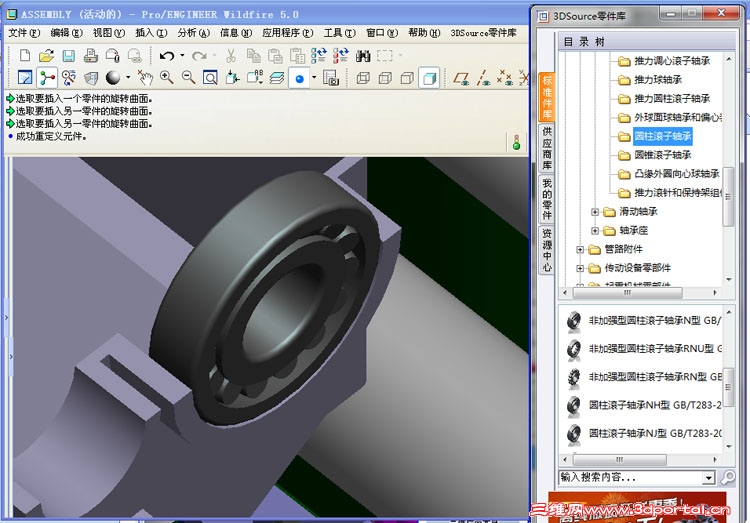Toggle shaded display mode cube icon
The image size is (750, 523).
click(429, 78)
